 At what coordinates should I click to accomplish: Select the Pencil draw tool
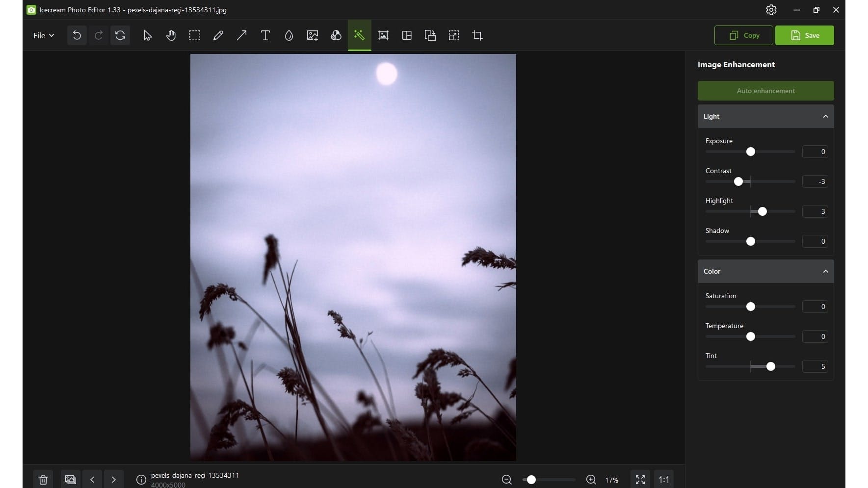point(218,35)
